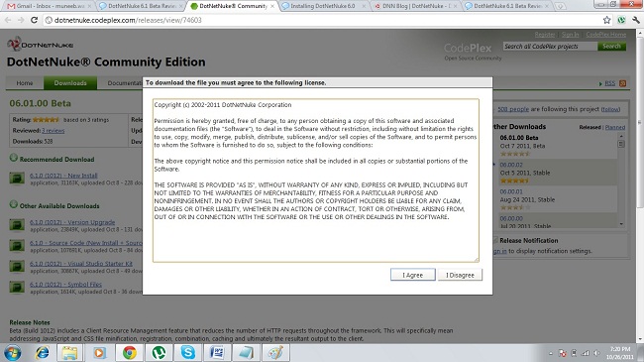Click the orange RSS feed icon
This screenshot has height=362, width=644.
(622, 83)
